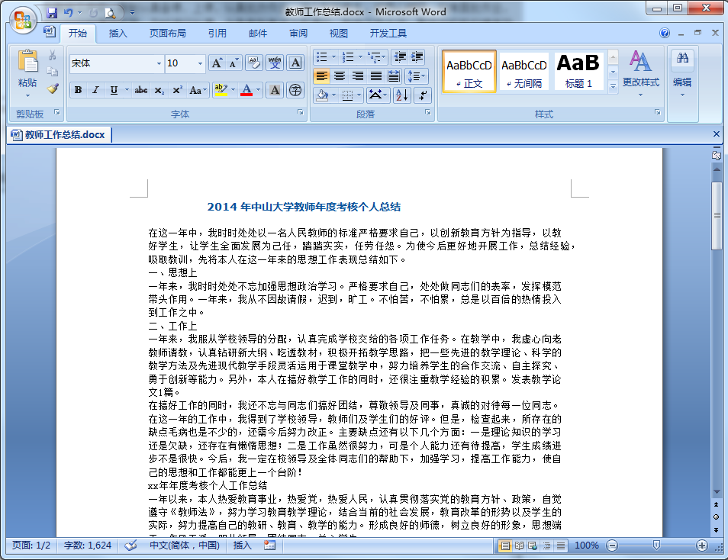Apply character border icon
This screenshot has height=560, width=728.
[296, 63]
